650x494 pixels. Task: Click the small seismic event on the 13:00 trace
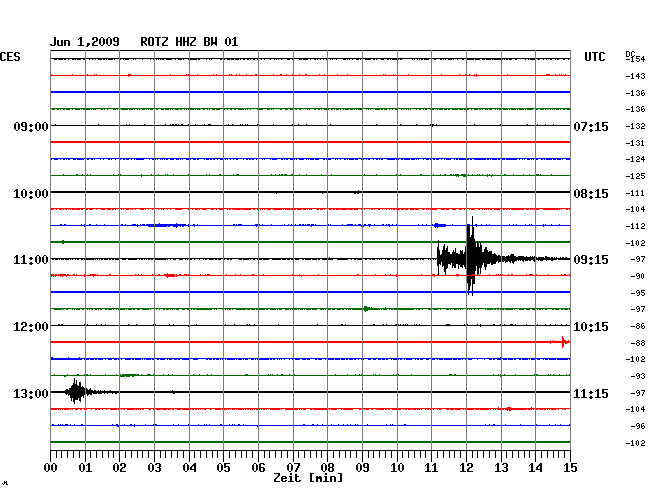pos(77,391)
